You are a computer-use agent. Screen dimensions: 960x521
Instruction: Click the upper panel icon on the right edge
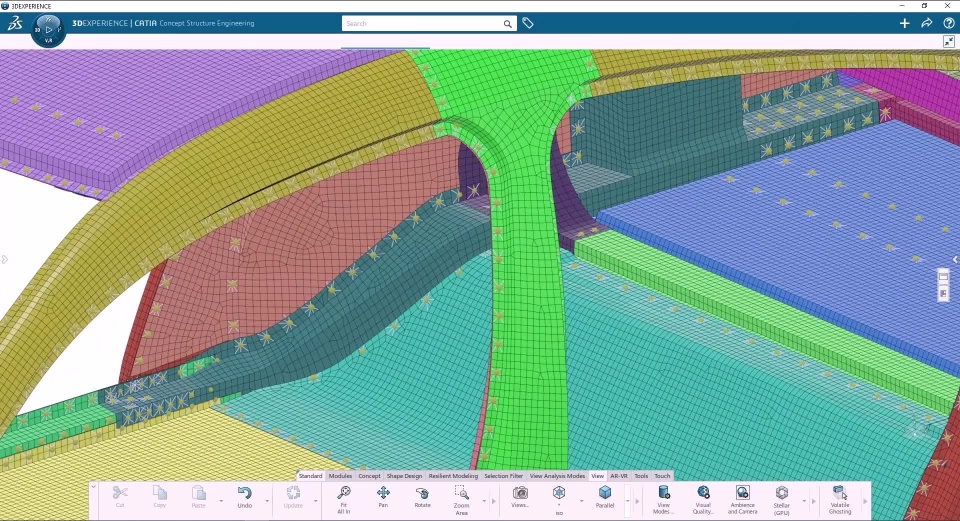943,276
